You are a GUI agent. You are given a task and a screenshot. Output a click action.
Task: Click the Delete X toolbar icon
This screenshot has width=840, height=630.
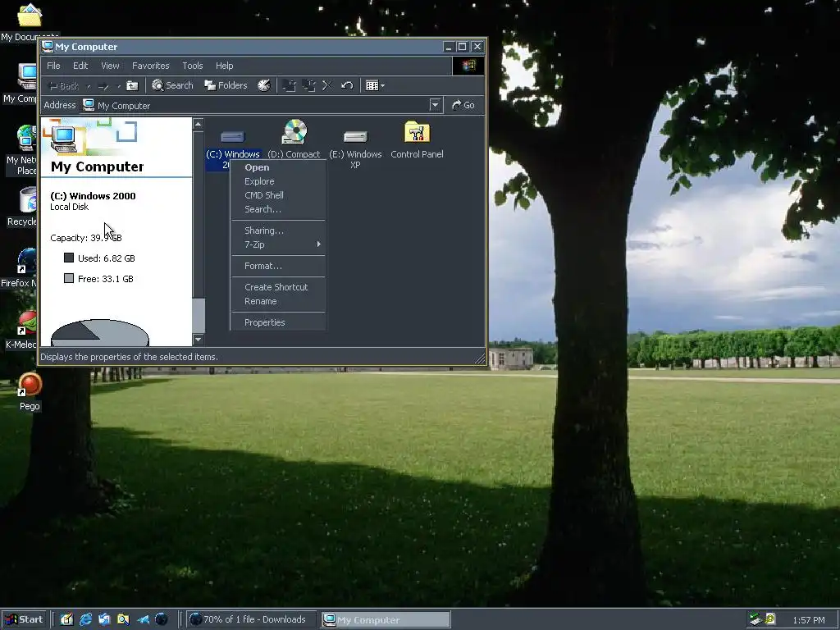pos(326,85)
